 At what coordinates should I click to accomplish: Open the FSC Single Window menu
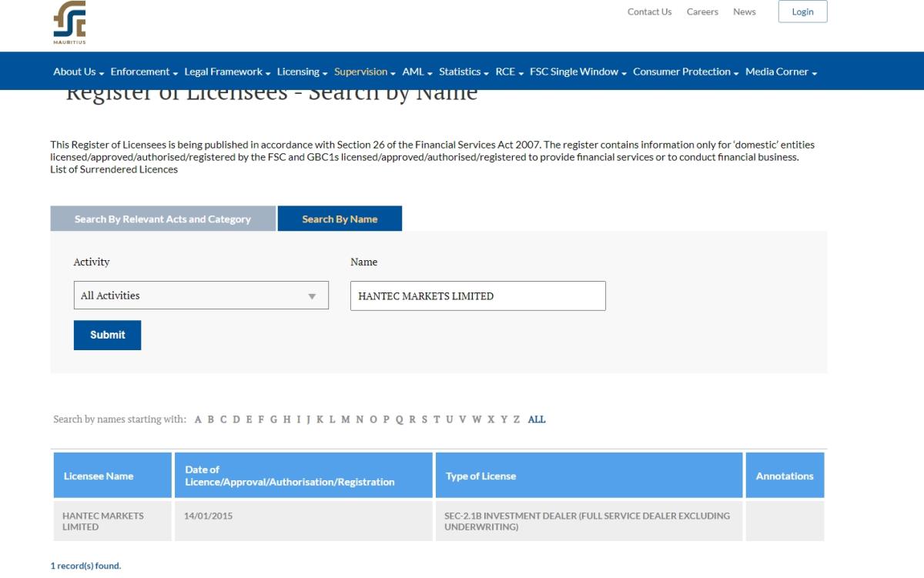click(x=577, y=72)
